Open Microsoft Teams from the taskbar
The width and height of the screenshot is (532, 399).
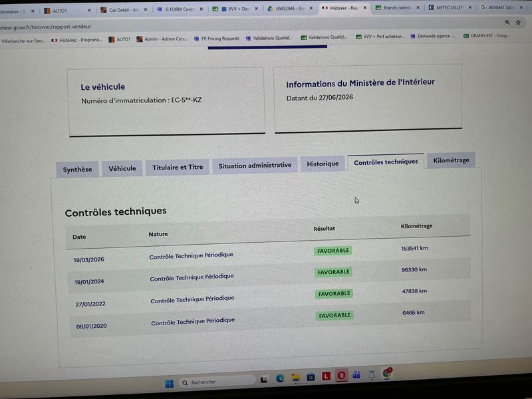click(356, 374)
